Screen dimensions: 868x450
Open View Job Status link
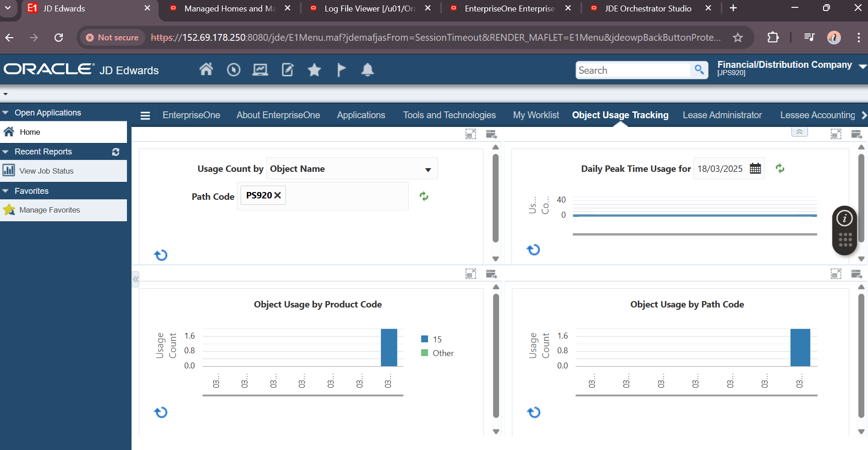pos(46,171)
